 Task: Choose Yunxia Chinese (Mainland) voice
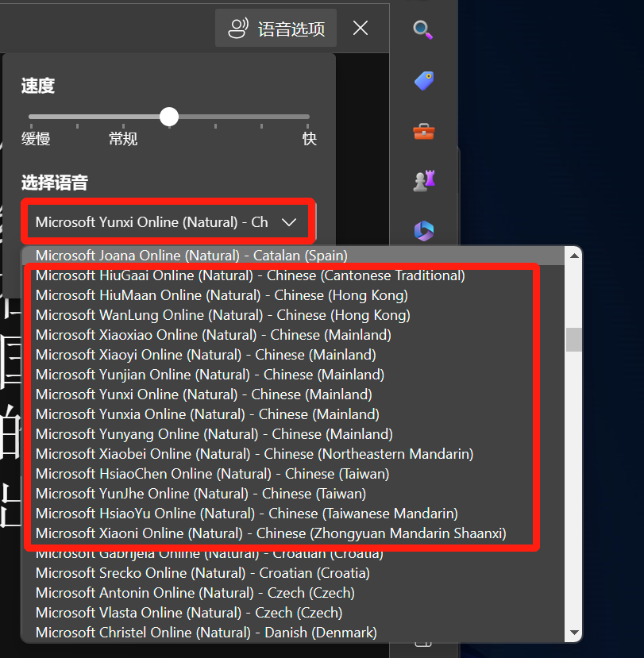292,414
